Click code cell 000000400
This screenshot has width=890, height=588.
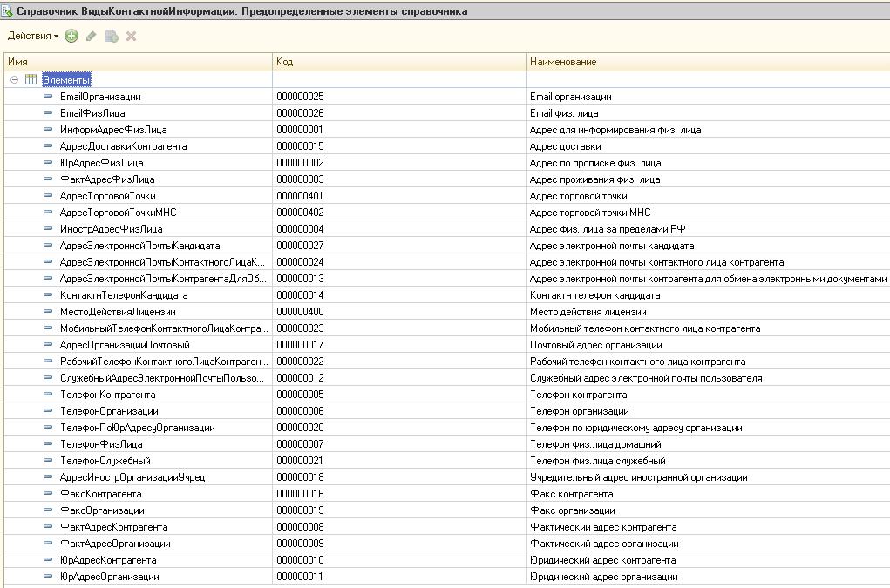point(300,311)
